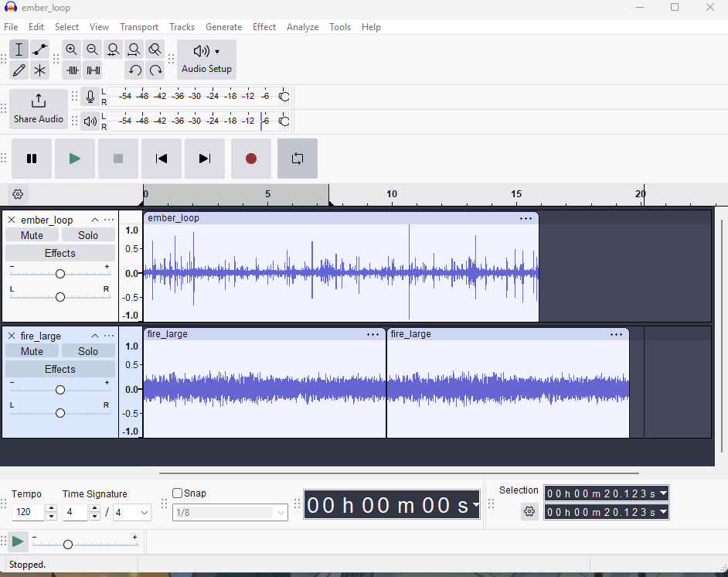
Task: Select the Draw pencil tool
Action: (19, 70)
